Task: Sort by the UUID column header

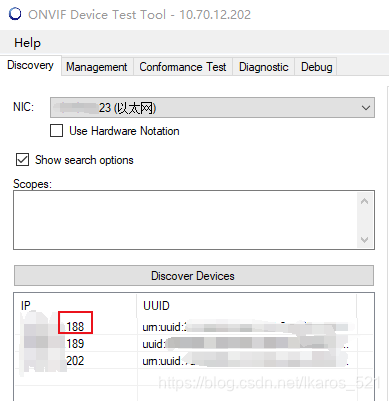Action: tap(247, 306)
